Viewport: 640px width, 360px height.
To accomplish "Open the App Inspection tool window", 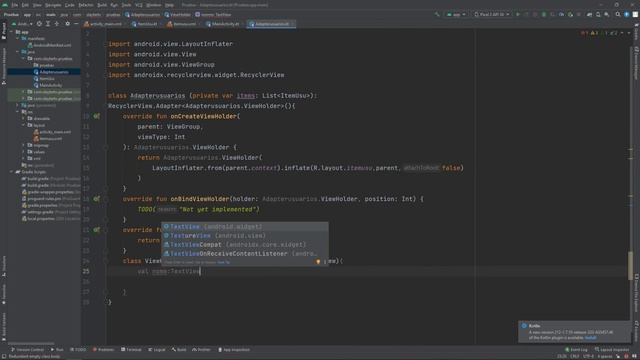I will (234, 350).
